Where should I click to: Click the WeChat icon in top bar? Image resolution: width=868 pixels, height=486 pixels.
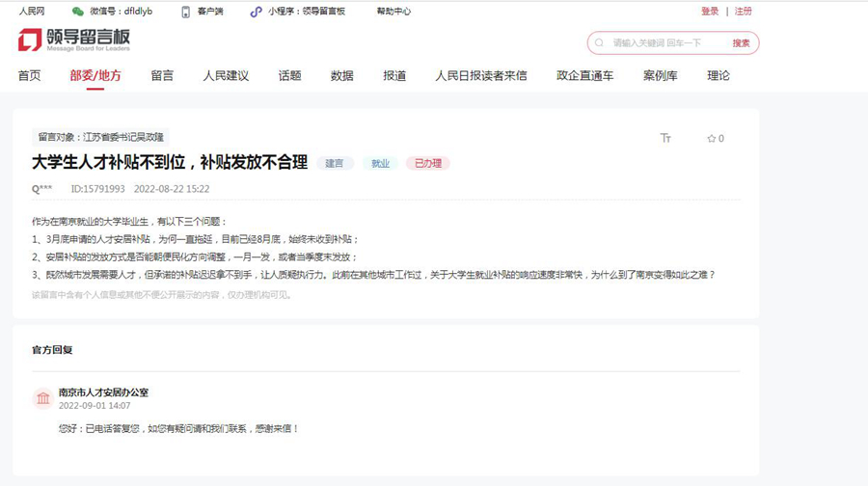pyautogui.click(x=78, y=12)
